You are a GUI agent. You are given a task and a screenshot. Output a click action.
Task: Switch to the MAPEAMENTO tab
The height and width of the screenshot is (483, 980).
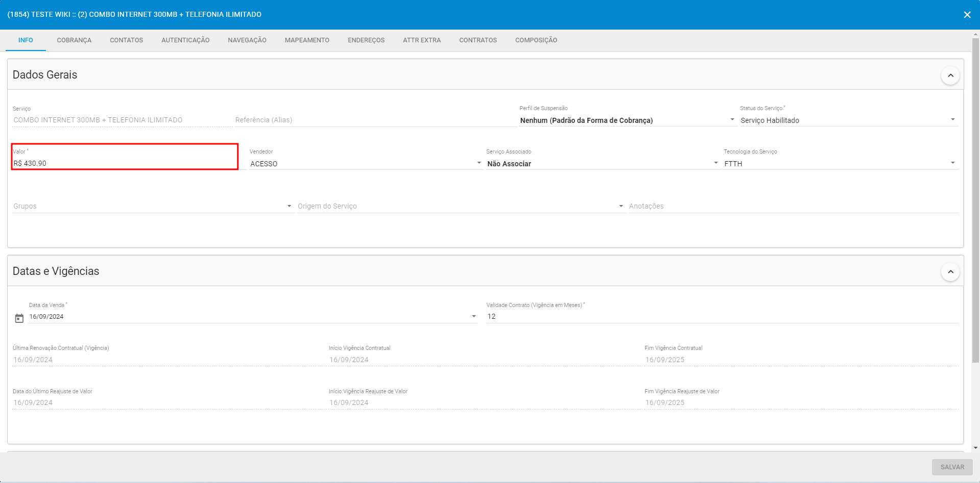pyautogui.click(x=307, y=40)
